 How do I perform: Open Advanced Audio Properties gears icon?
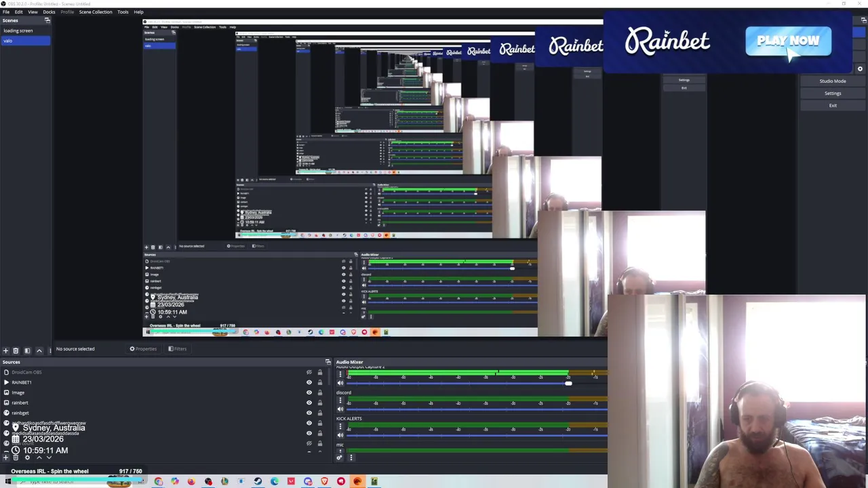pos(340,457)
